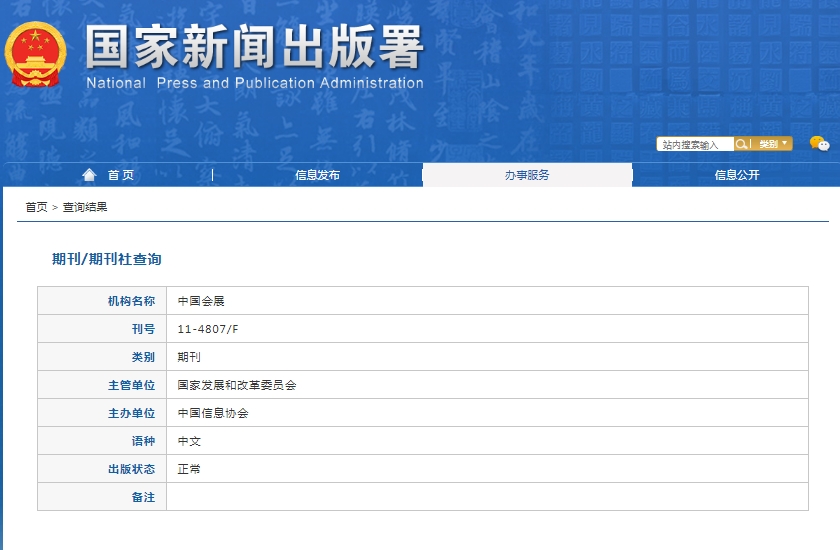Open the WeChat icon
Viewport: 840px width, 550px height.
[819, 144]
